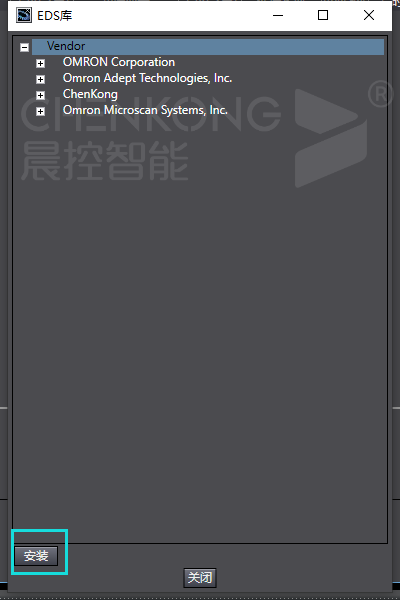Viewport: 400px width, 600px height.
Task: Select Omron Microscan Systems, Inc. entry
Action: pos(145,110)
